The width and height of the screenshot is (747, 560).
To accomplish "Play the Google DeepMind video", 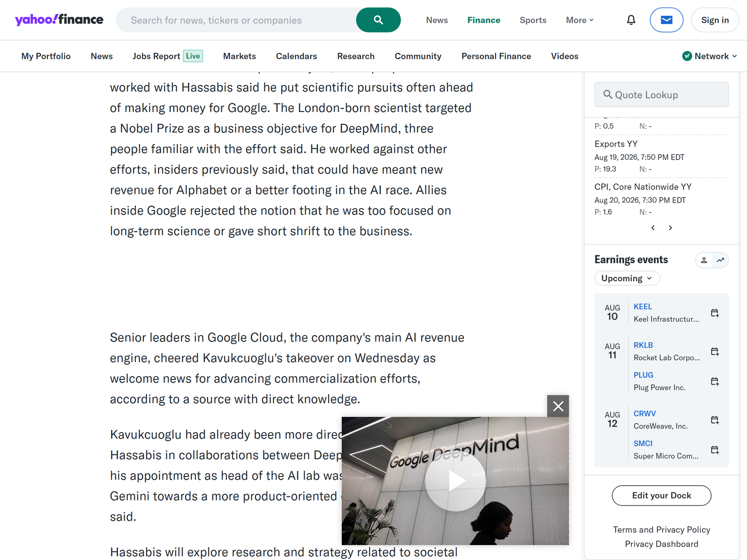I will point(456,481).
